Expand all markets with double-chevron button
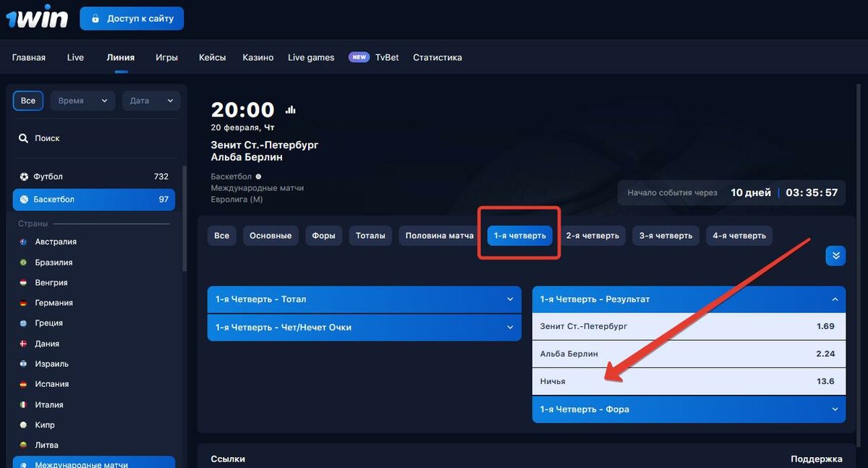 [835, 255]
